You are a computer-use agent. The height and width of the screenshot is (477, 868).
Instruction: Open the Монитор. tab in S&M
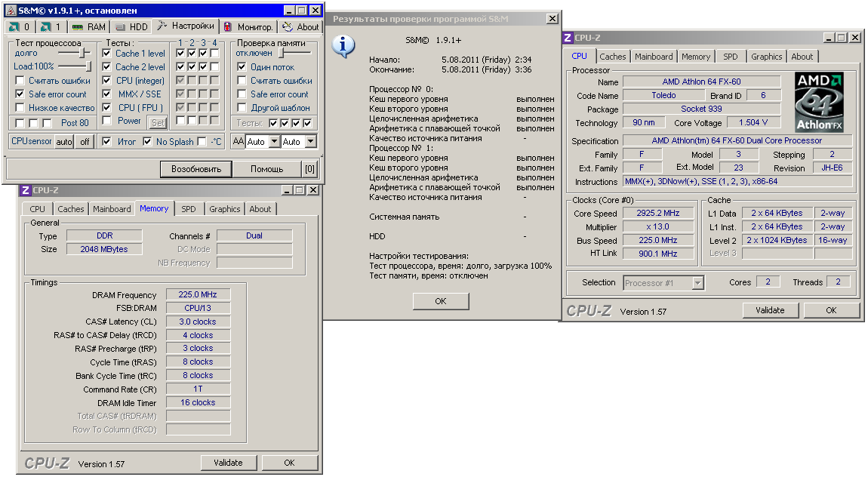(x=248, y=26)
